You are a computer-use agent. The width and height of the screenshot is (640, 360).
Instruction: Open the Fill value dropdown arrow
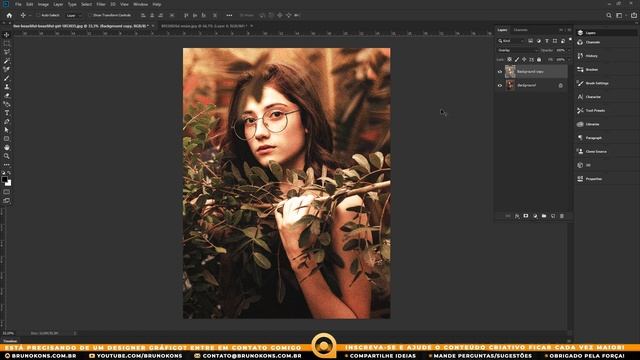(569, 60)
